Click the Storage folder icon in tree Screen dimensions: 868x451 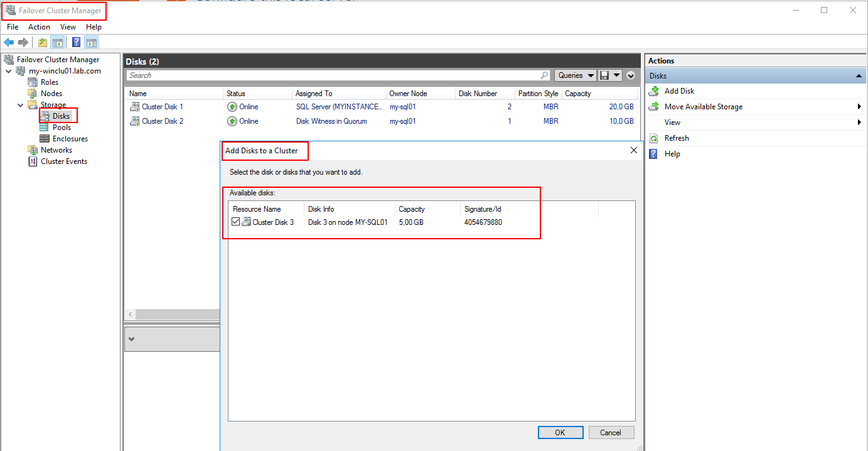click(x=33, y=105)
